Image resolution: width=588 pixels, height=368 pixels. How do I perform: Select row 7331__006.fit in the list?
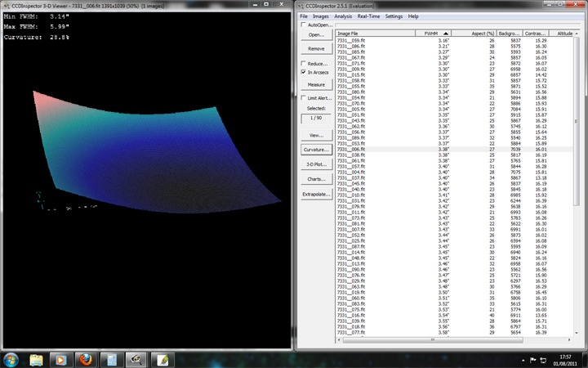coord(454,149)
